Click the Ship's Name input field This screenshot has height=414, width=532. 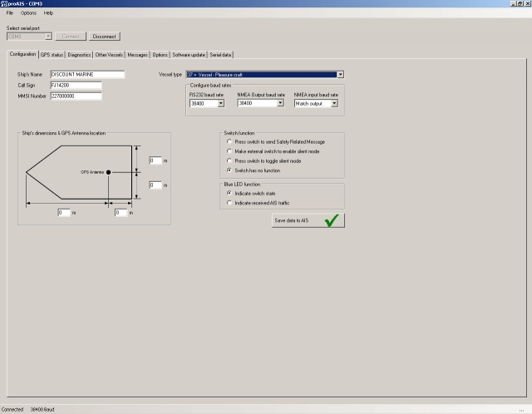[86, 74]
